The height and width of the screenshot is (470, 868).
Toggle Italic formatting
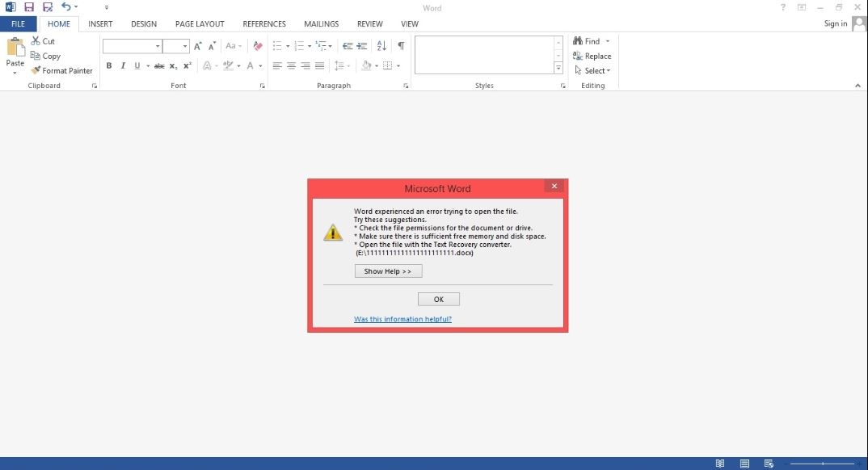click(123, 65)
